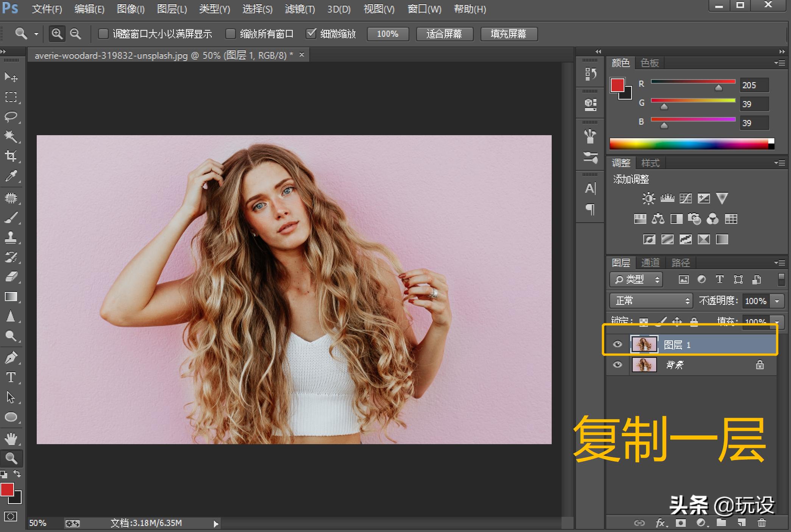Select the Eyedropper tool

pyautogui.click(x=11, y=176)
